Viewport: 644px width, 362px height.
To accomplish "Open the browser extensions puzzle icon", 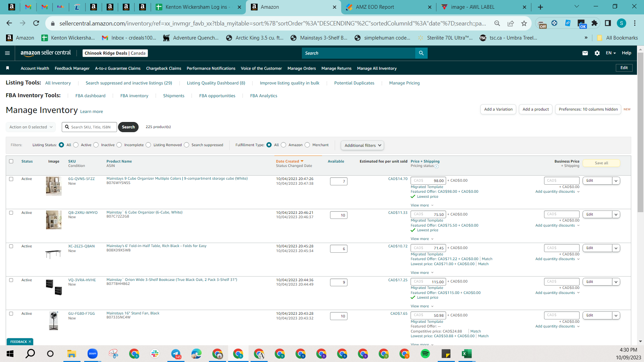I will point(594,23).
